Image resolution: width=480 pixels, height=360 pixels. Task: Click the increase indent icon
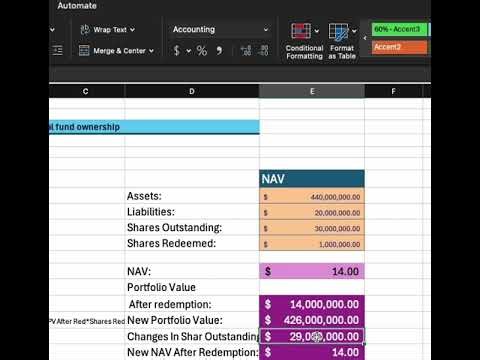(x=57, y=51)
